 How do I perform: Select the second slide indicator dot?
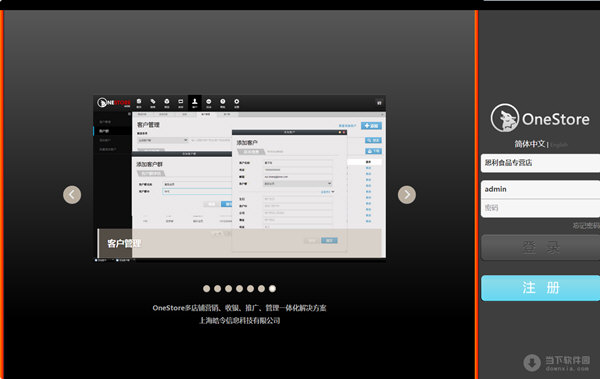pos(217,289)
